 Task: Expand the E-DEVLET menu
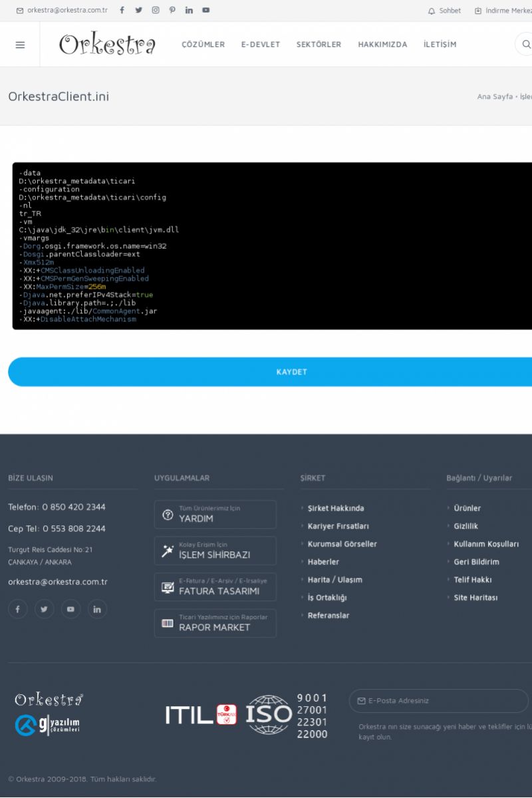[261, 45]
